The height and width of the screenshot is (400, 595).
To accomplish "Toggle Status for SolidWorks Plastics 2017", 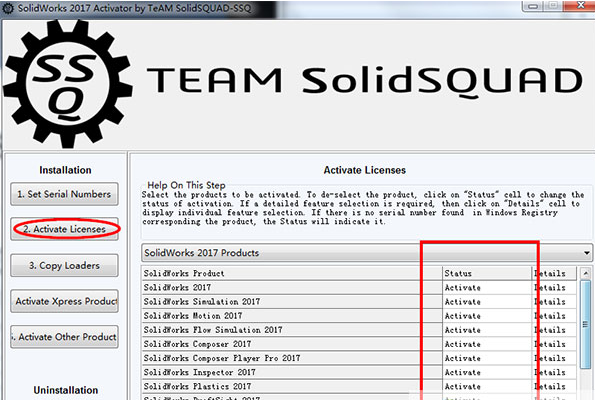I will coord(487,386).
